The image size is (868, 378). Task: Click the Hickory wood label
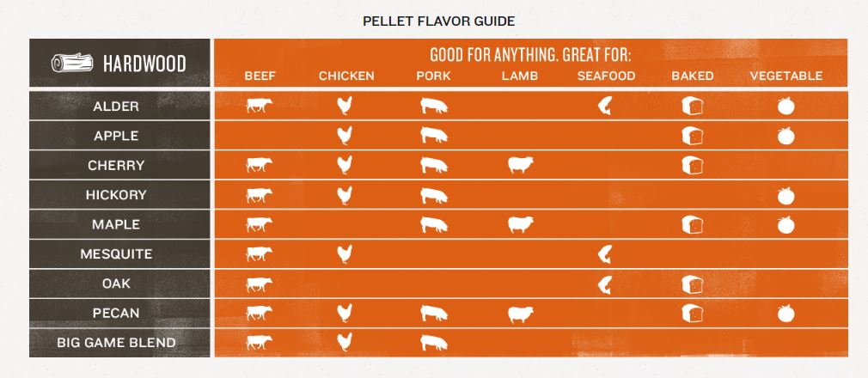(116, 195)
